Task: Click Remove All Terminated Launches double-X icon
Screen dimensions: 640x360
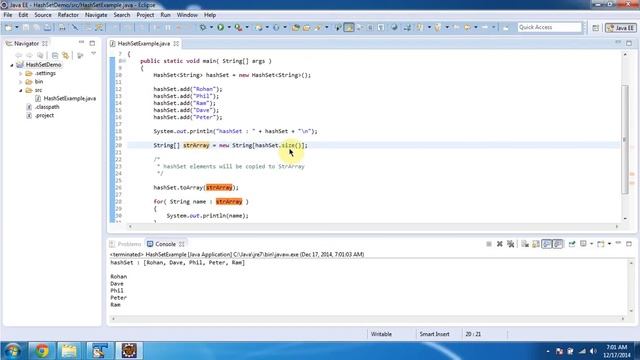Action: pos(510,244)
